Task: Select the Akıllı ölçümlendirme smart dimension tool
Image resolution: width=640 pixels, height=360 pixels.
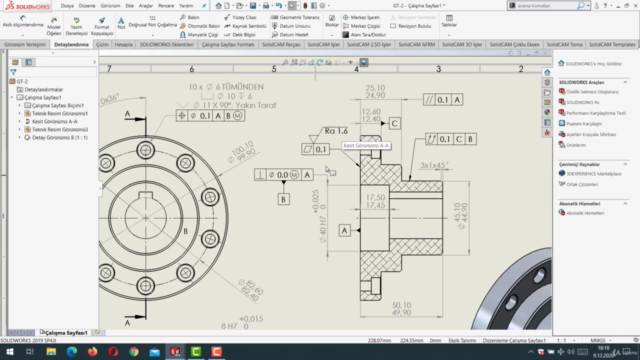Action: 23,21
